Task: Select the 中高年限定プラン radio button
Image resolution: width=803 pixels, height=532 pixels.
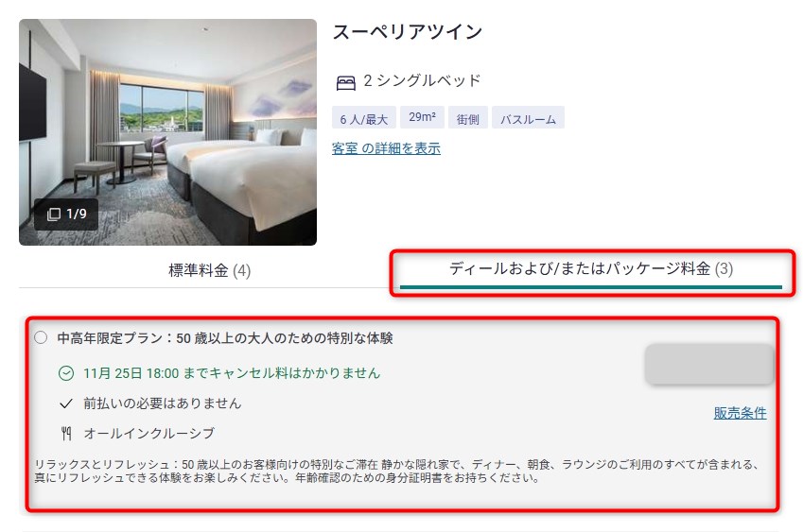Action: point(41,337)
